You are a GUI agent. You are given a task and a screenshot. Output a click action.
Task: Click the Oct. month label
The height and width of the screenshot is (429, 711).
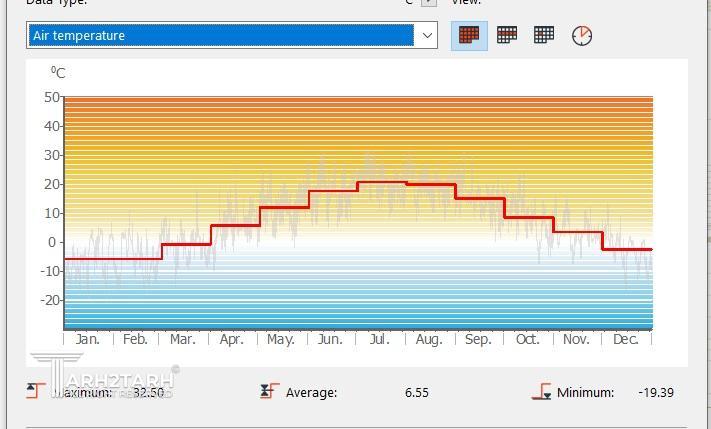click(x=527, y=339)
